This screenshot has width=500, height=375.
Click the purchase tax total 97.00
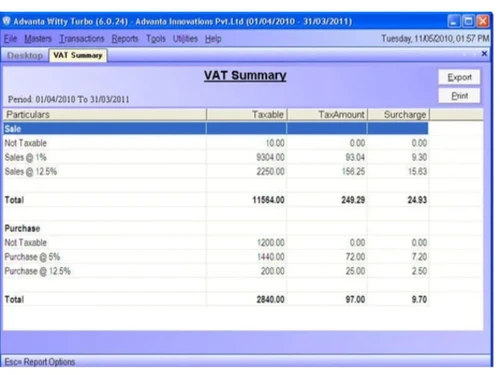tap(355, 300)
